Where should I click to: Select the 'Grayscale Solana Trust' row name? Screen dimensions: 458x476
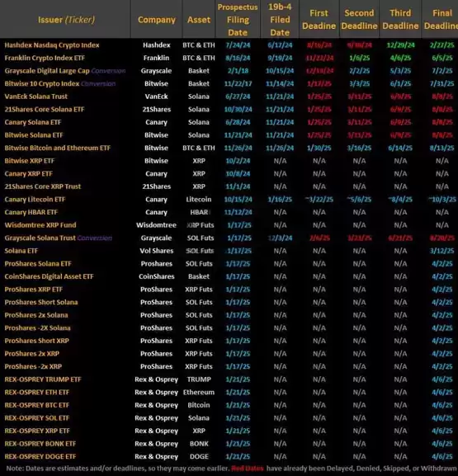(x=40, y=238)
